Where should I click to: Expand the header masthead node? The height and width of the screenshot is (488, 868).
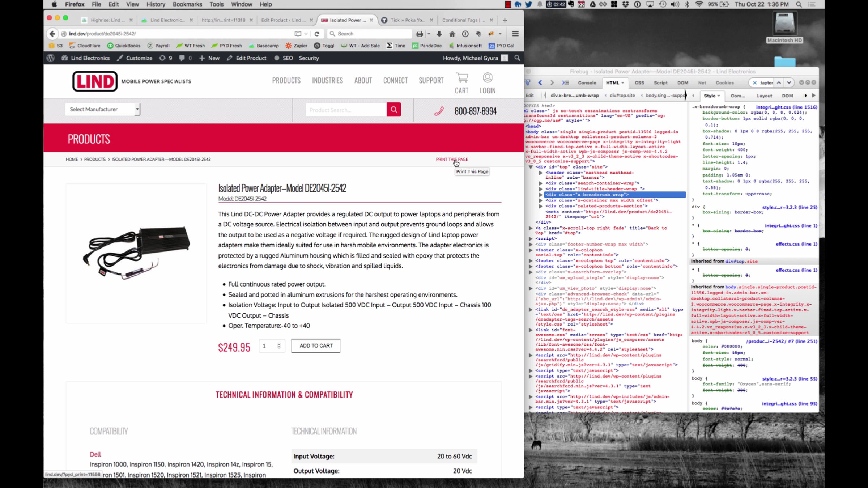click(x=541, y=173)
